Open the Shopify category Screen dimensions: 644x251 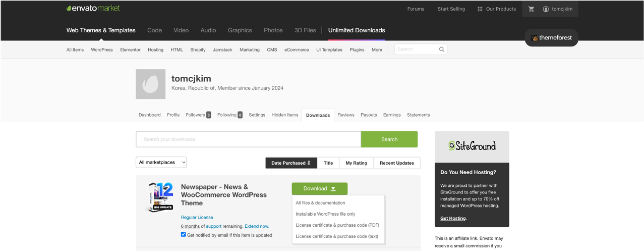[198, 49]
